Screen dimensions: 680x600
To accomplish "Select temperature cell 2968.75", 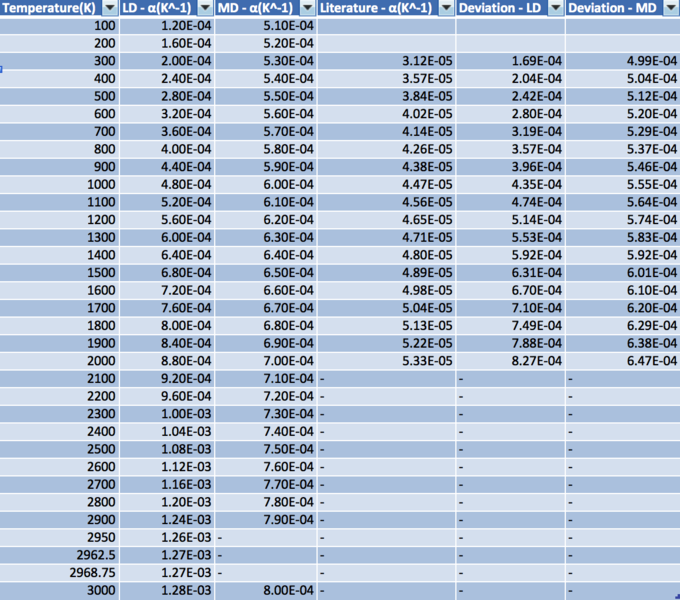I will click(x=59, y=573).
